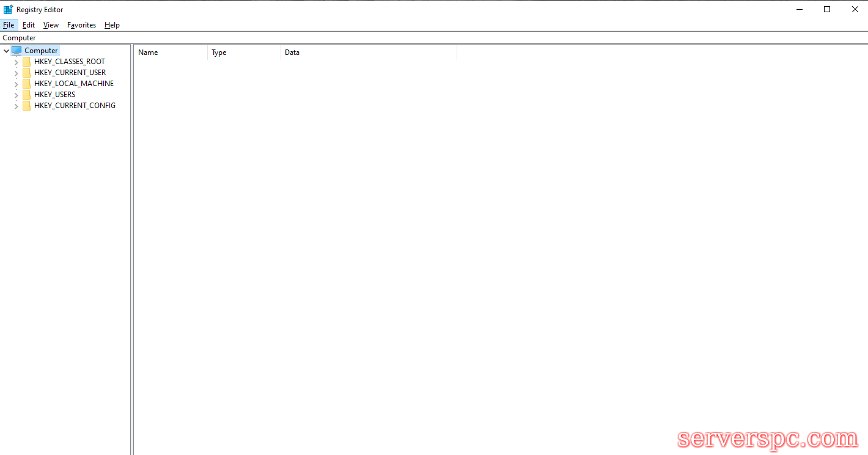The width and height of the screenshot is (868, 455).
Task: Click the HKEY_CLASSES_ROOT folder icon
Action: (x=26, y=62)
